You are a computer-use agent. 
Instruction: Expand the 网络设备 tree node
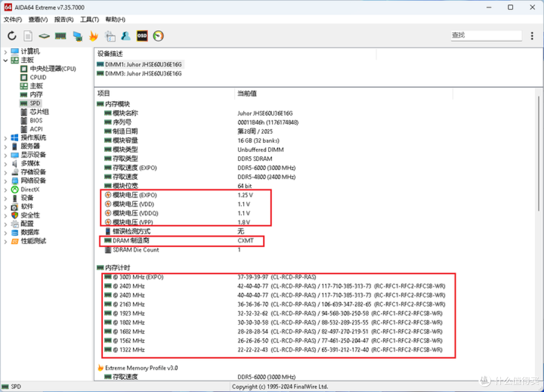5,181
